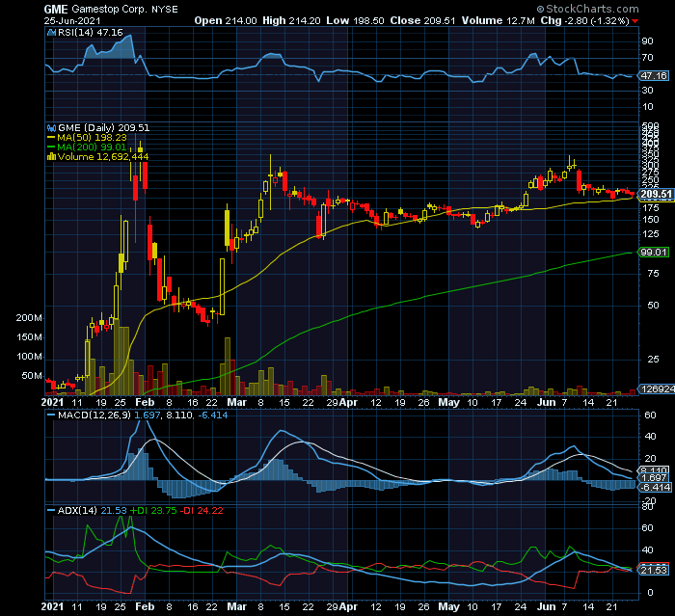Click the 47.16 RSI value tag on right axis
Viewport: 675px width, 616px height.
click(x=654, y=76)
